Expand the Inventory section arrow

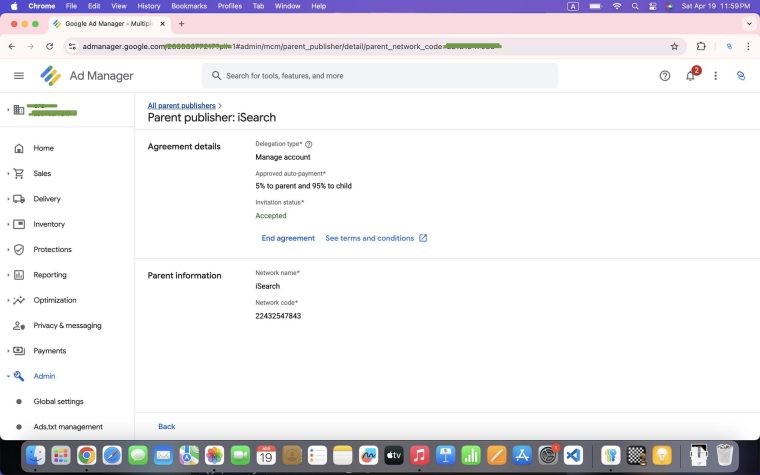point(8,224)
